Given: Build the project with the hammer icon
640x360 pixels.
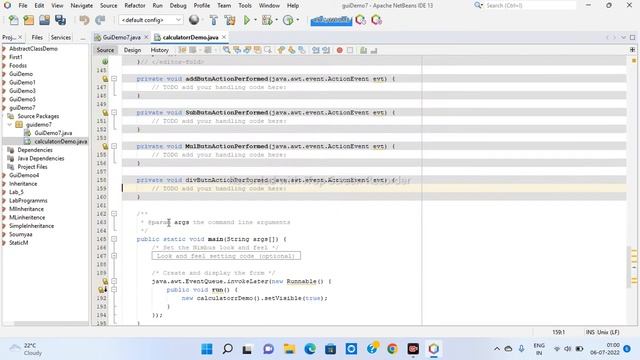Looking at the screenshot, I should click(213, 20).
